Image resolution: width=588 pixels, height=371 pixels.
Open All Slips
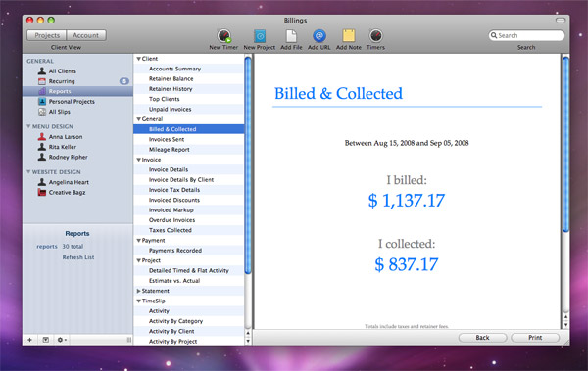coord(59,112)
